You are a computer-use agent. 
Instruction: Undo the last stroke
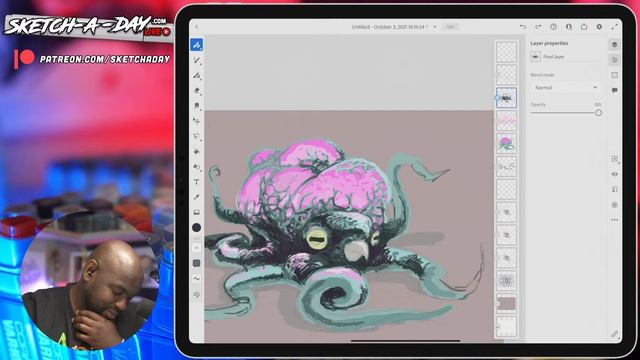point(523,27)
